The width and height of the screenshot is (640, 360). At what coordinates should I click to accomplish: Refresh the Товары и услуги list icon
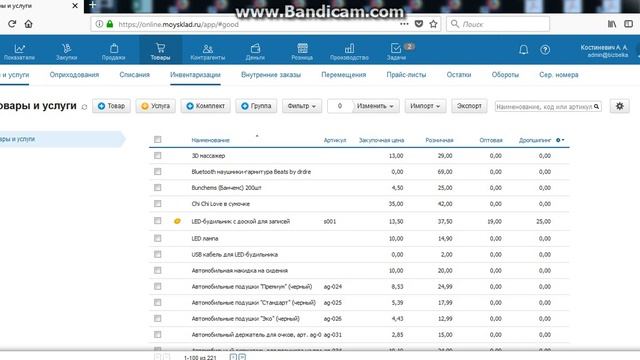[84, 107]
